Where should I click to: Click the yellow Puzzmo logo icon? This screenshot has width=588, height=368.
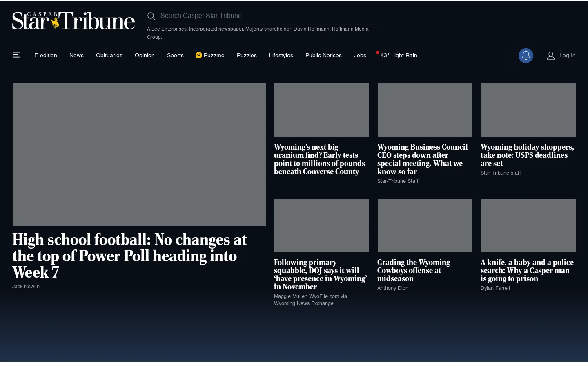point(199,55)
